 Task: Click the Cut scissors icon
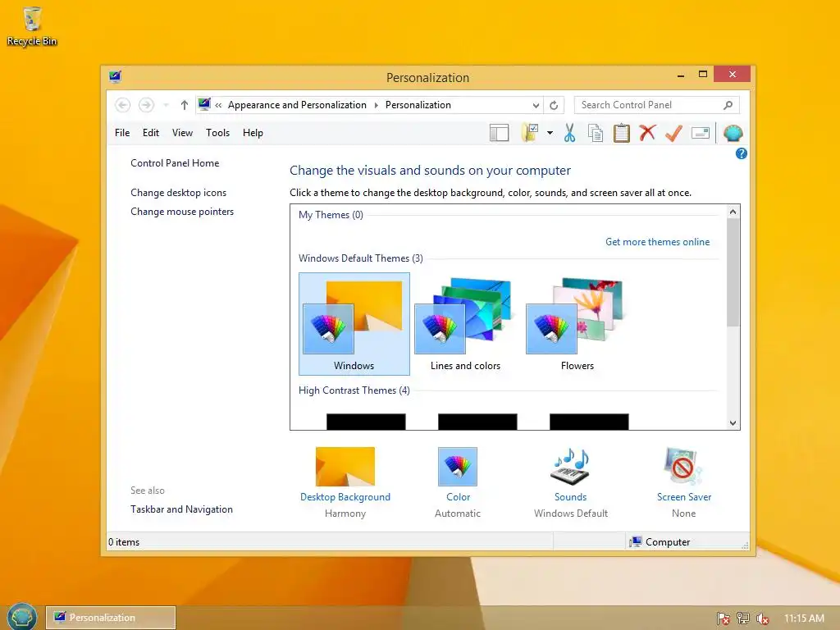coord(569,133)
